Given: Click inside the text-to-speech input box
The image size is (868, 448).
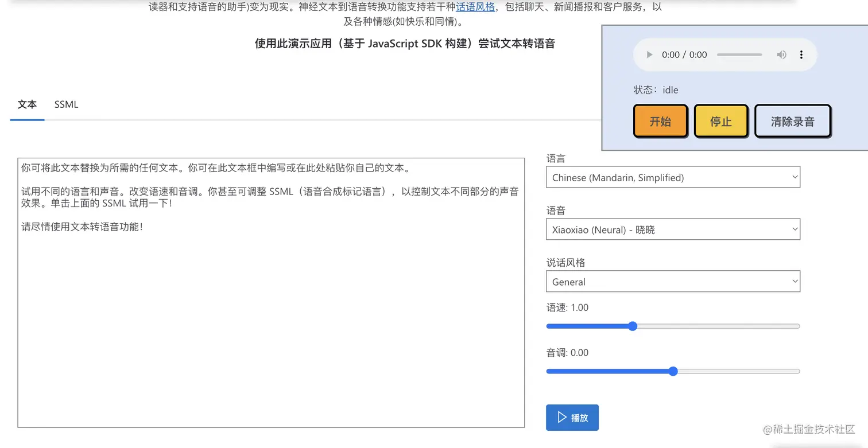Looking at the screenshot, I should (x=271, y=293).
